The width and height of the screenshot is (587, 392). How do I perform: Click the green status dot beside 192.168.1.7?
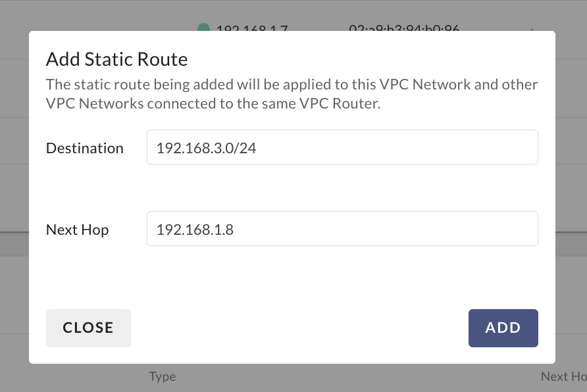[x=203, y=28]
